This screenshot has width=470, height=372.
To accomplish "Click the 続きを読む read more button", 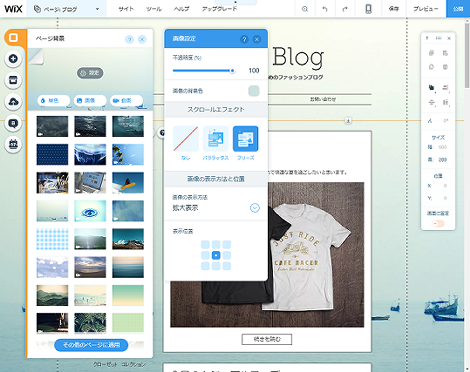I will point(267,339).
